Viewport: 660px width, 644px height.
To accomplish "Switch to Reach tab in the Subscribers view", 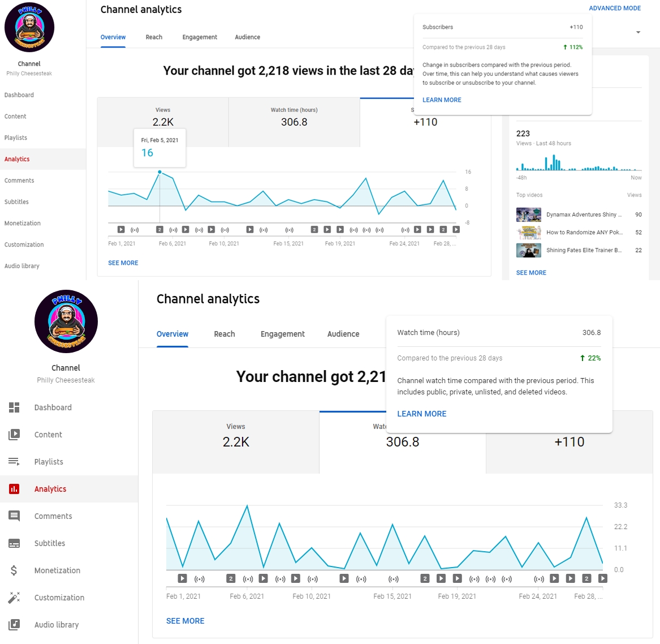I will point(154,37).
